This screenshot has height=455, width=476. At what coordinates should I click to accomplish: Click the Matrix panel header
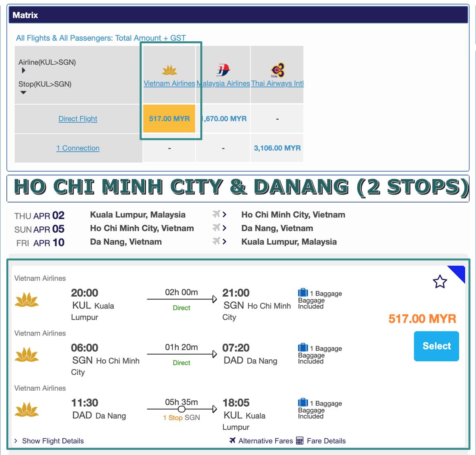238,15
